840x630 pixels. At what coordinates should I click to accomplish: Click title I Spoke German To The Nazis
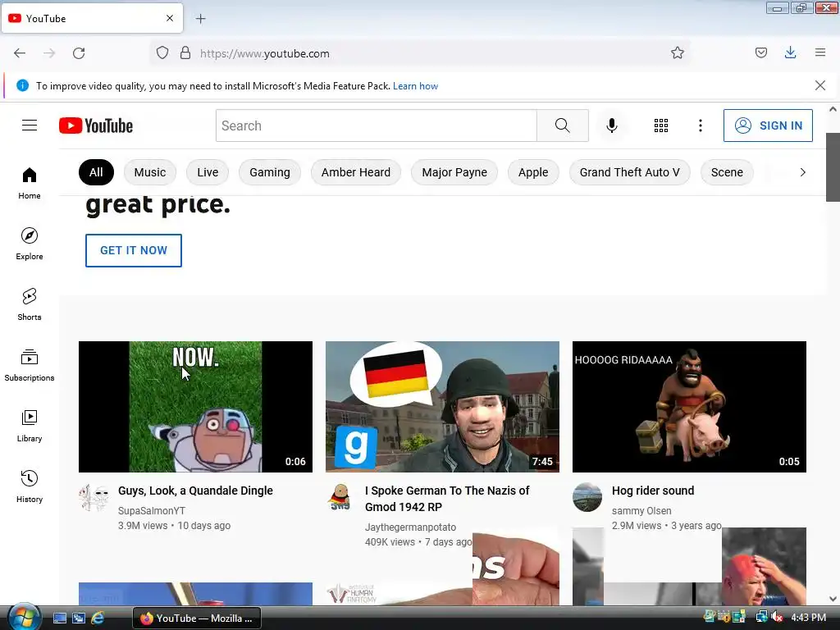(447, 499)
